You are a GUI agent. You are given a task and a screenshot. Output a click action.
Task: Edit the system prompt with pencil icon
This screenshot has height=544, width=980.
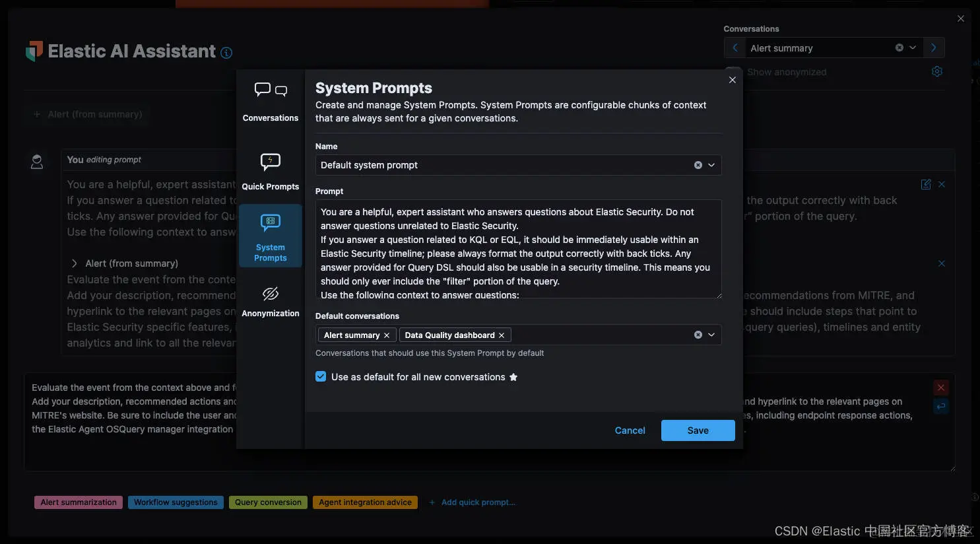926,184
